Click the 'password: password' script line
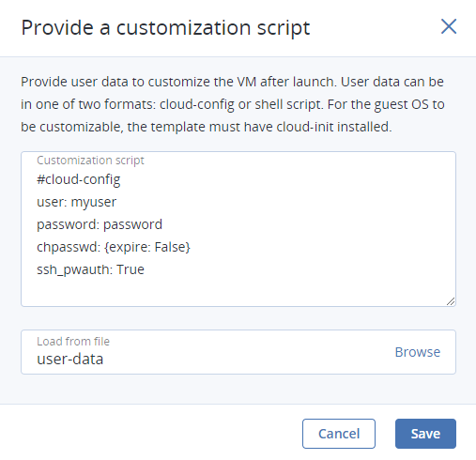Image resolution: width=476 pixels, height=460 pixels. click(x=100, y=224)
